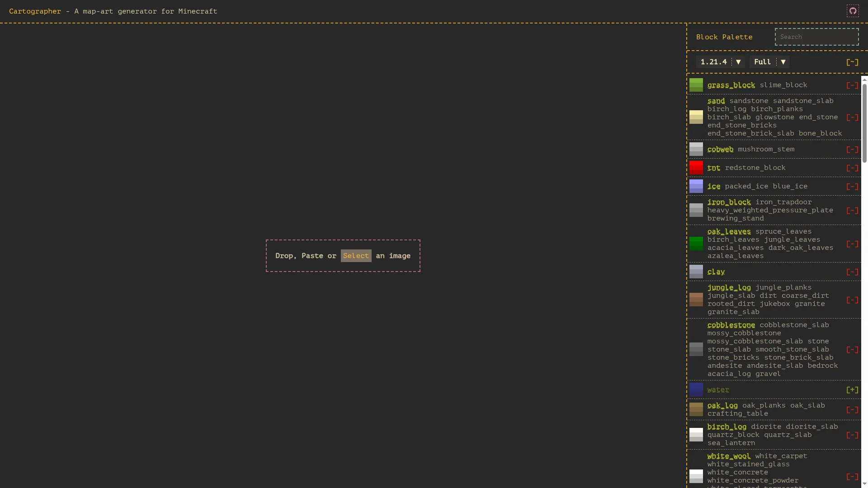Open the Full palette preset dropdown
Viewport: 868px width, 488px height.
click(x=769, y=62)
